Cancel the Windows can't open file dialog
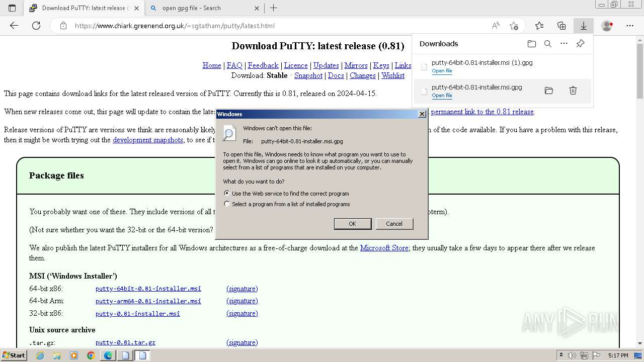The width and height of the screenshot is (644, 362). coord(394,224)
